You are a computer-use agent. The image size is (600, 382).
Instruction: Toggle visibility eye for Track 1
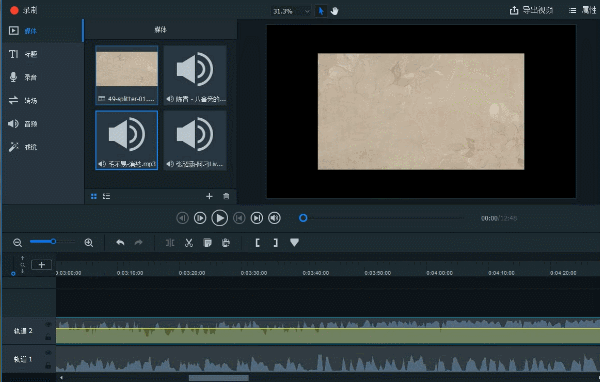[48, 353]
